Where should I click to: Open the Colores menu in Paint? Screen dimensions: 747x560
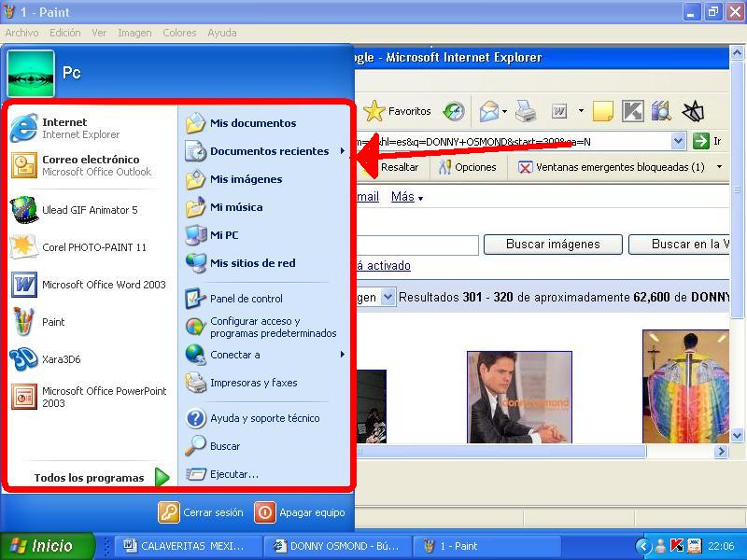click(179, 33)
